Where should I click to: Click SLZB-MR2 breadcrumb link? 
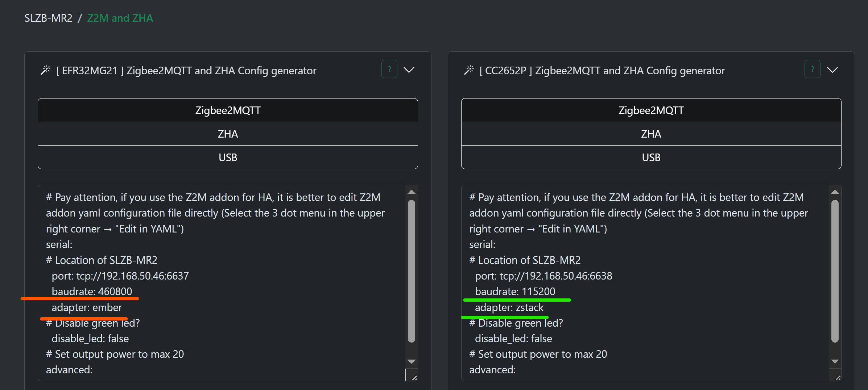point(48,18)
